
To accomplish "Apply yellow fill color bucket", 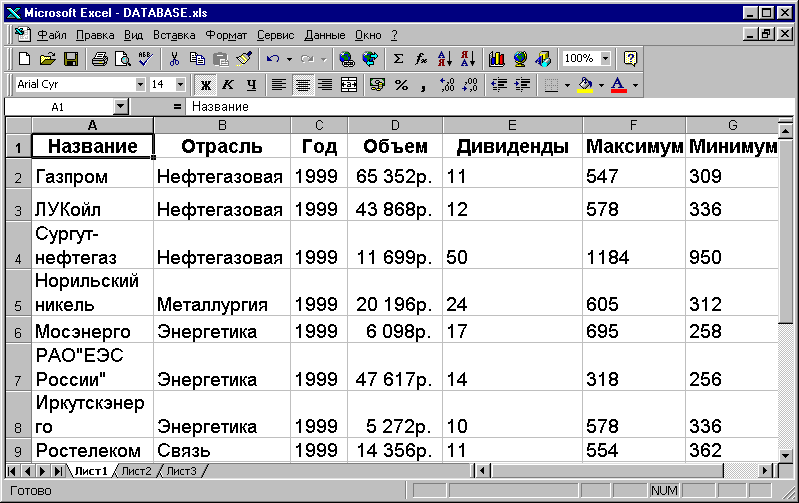I will 585,85.
